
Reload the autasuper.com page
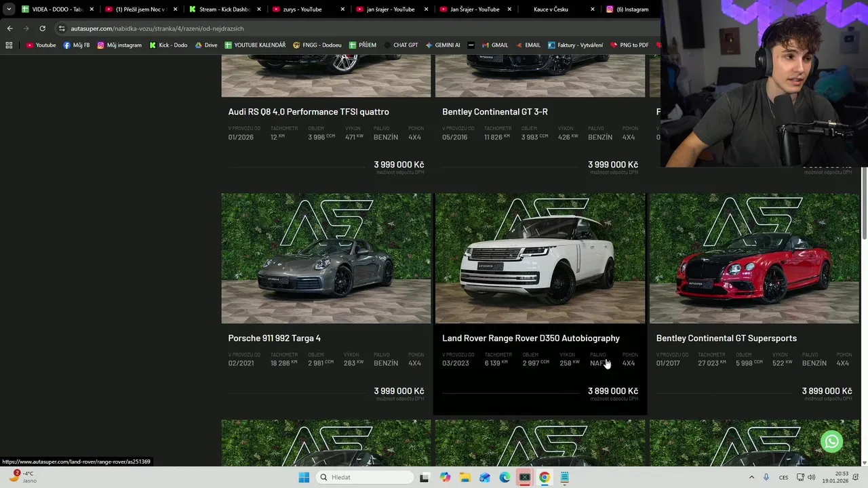point(42,28)
